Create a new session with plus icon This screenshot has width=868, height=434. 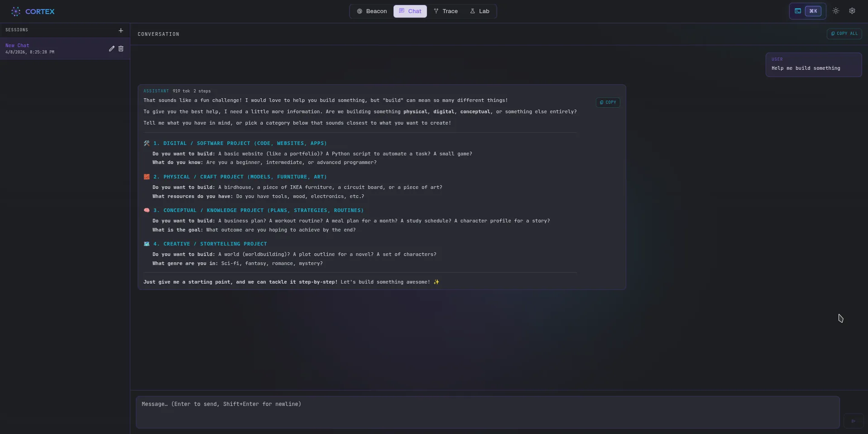[121, 30]
